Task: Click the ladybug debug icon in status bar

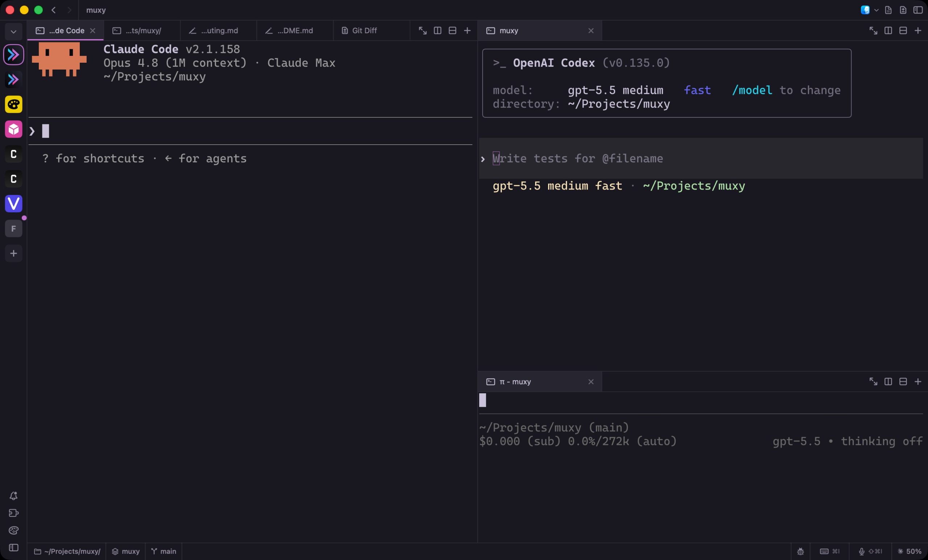Action: coord(801,551)
